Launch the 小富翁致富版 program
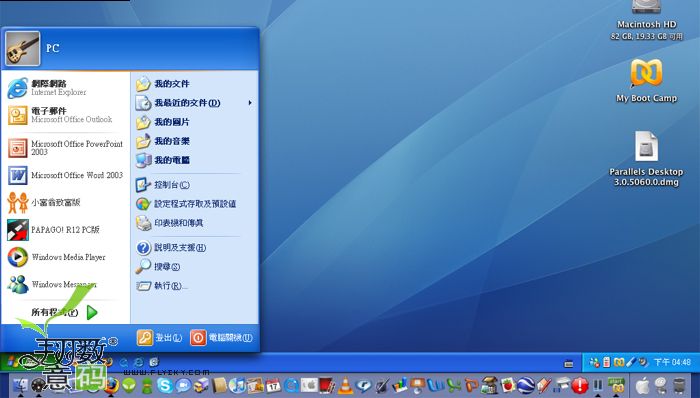Screen dimensions: 700x398 point(44,203)
